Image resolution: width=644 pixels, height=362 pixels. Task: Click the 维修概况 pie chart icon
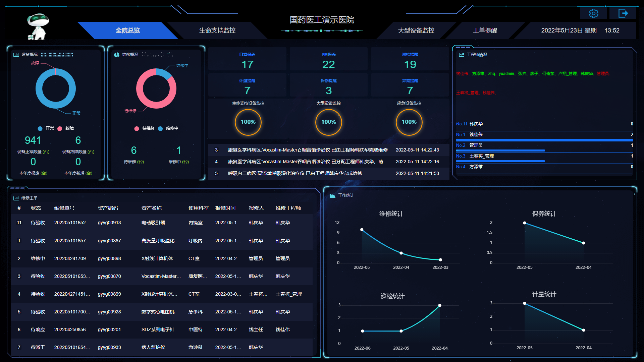click(117, 55)
